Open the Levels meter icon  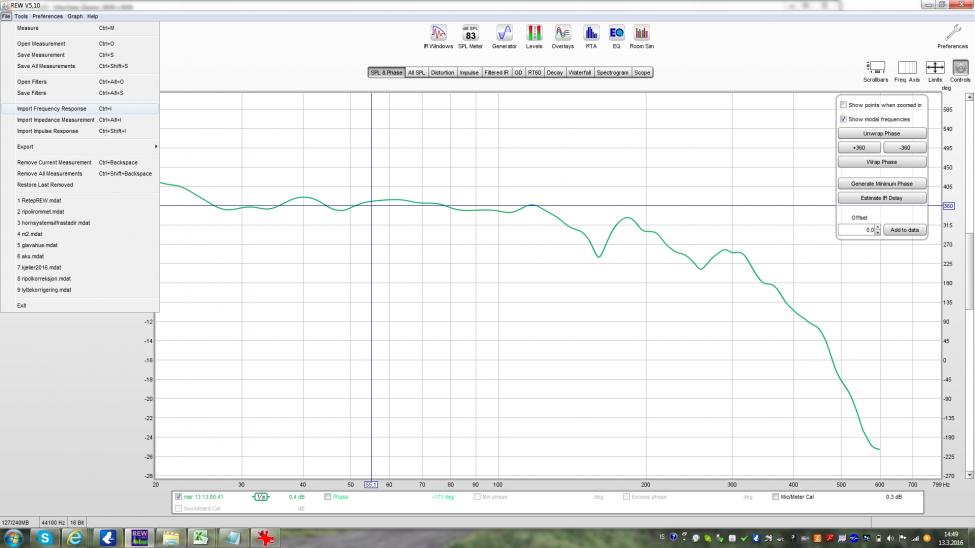click(x=534, y=33)
